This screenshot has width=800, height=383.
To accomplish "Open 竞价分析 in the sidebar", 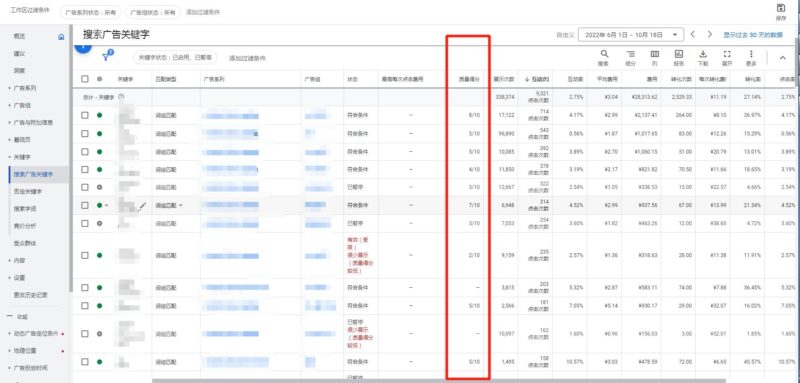I will click(25, 226).
